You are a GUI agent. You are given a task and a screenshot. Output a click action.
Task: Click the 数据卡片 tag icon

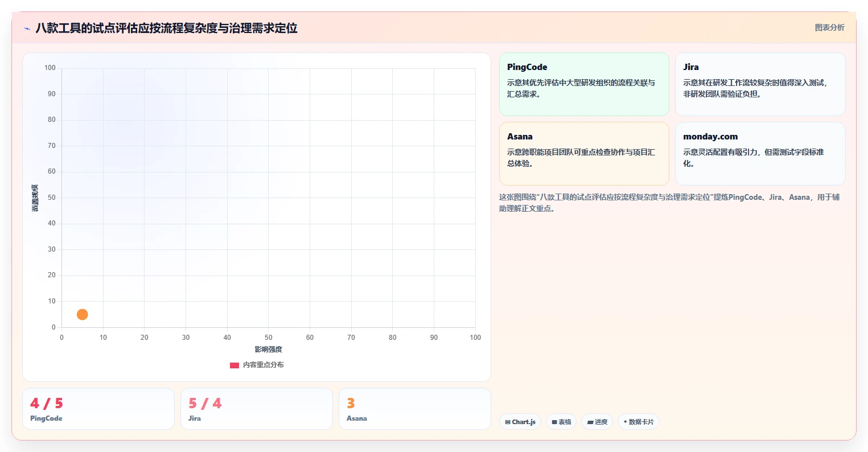tap(626, 422)
